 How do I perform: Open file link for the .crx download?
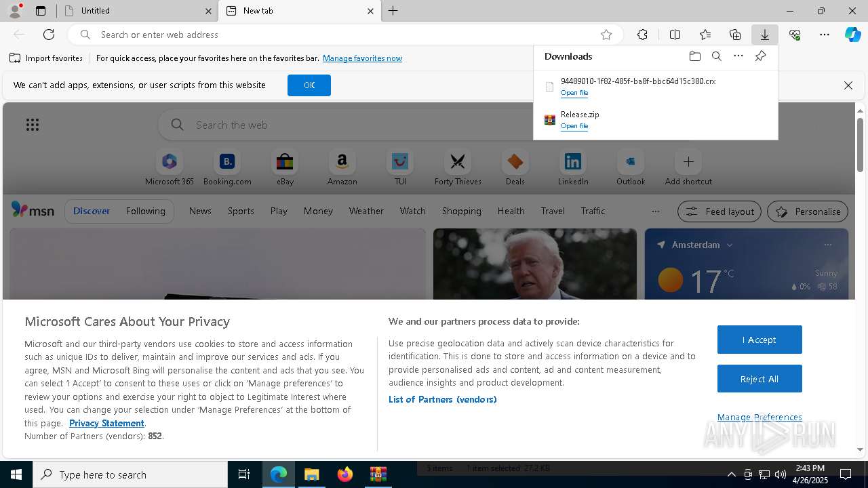click(x=574, y=93)
